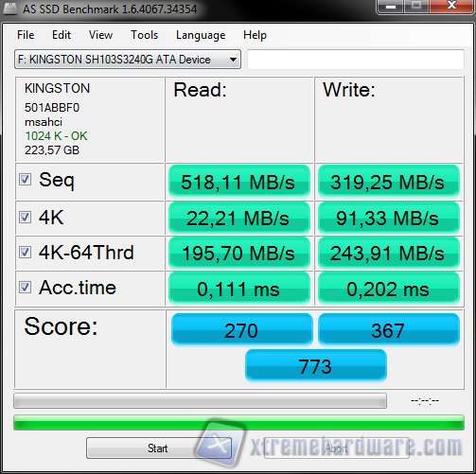Open the File menu
This screenshot has width=476, height=474.
click(26, 35)
